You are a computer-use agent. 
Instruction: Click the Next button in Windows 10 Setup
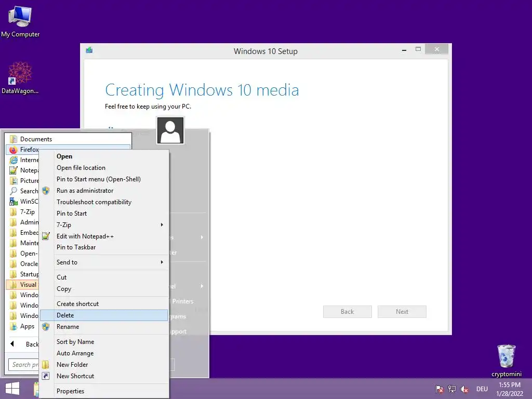[402, 312]
